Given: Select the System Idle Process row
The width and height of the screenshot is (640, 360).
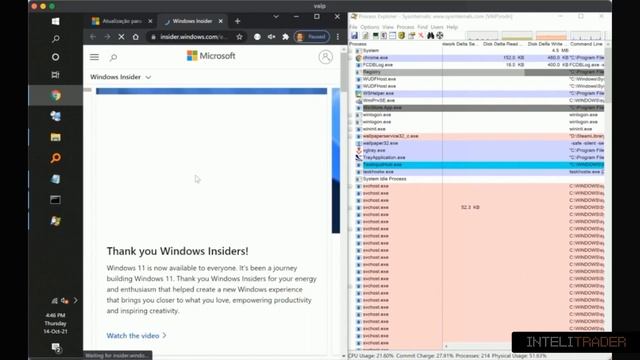Looking at the screenshot, I should 480,179.
